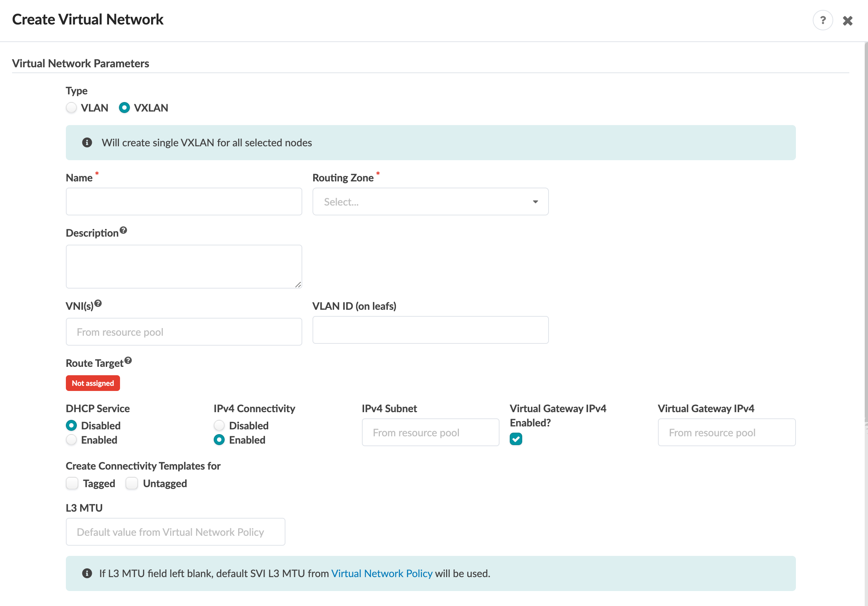The height and width of the screenshot is (606, 868).
Task: Click the VNI(s) help icon
Action: [98, 304]
